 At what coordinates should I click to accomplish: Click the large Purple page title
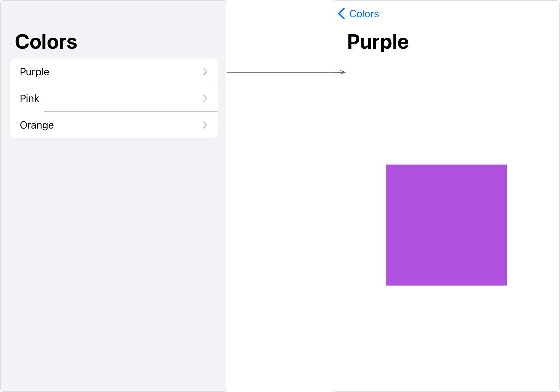tap(378, 42)
